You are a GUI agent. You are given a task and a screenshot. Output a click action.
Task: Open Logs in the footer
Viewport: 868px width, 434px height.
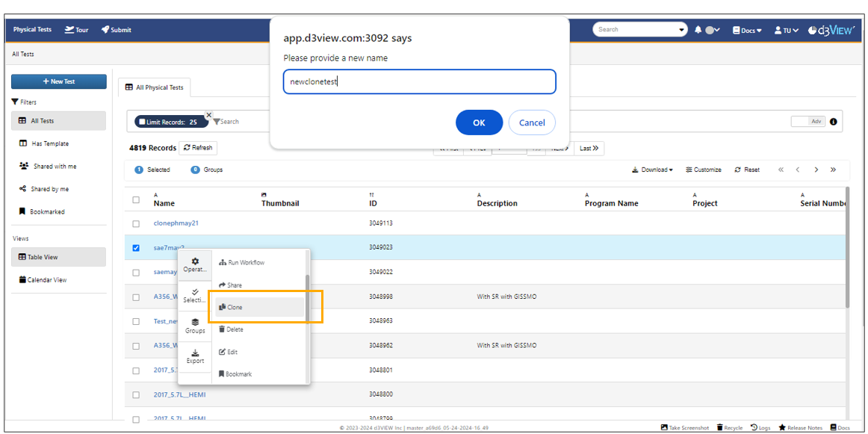point(760,428)
